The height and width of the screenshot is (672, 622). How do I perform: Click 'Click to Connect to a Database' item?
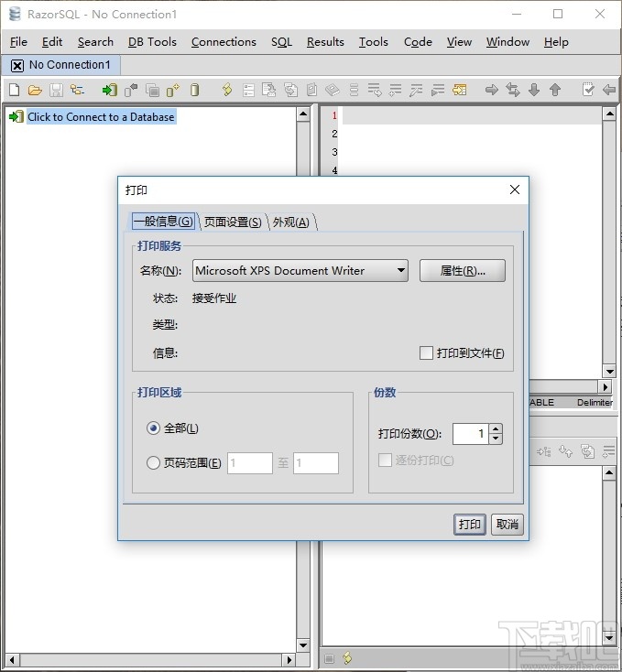click(x=101, y=116)
